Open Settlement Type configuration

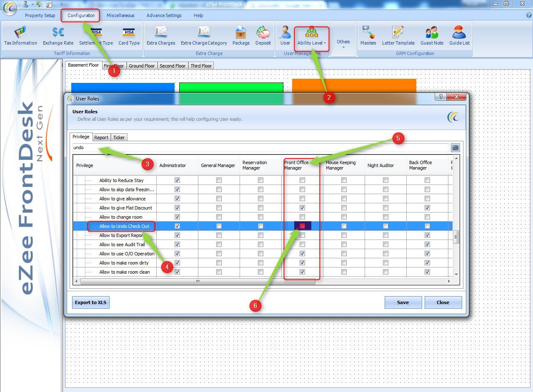click(x=96, y=36)
